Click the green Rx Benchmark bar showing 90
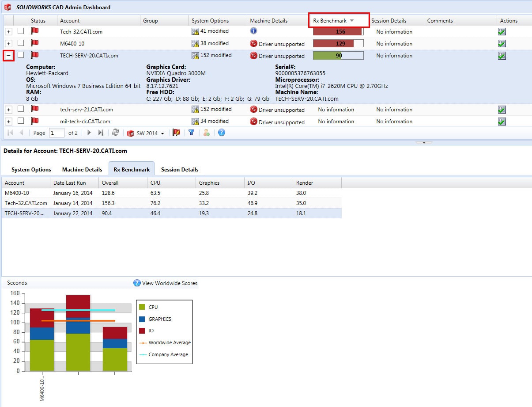Viewport: 532px width, 407px height. [x=338, y=55]
